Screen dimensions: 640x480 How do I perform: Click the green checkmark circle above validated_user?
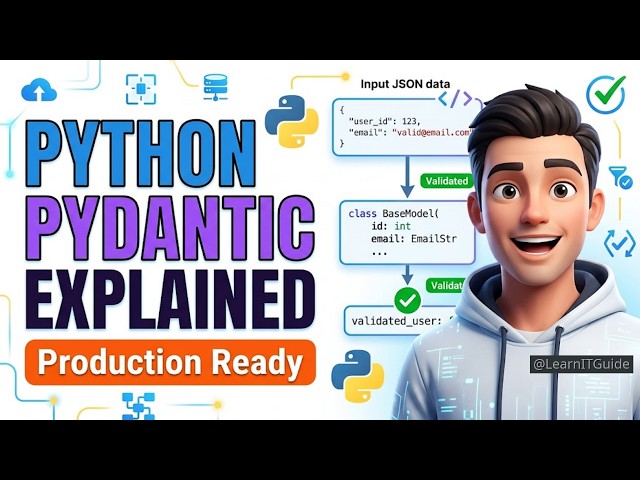(x=407, y=300)
